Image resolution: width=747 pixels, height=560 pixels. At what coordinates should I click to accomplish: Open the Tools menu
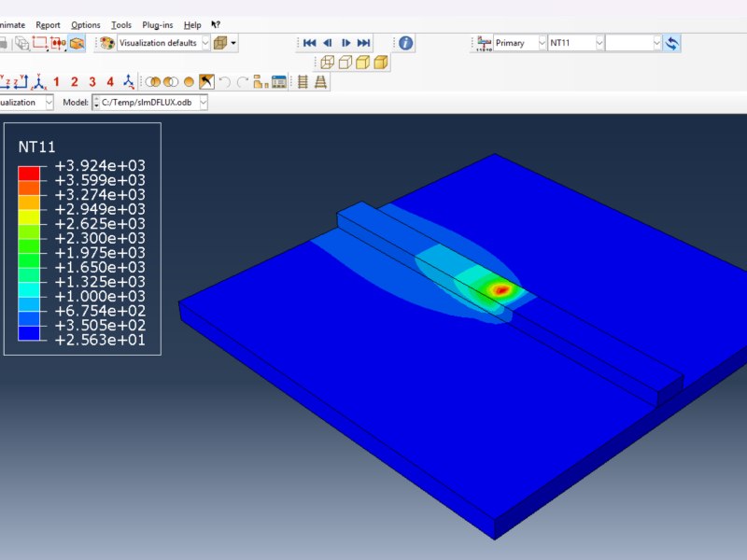click(x=121, y=25)
